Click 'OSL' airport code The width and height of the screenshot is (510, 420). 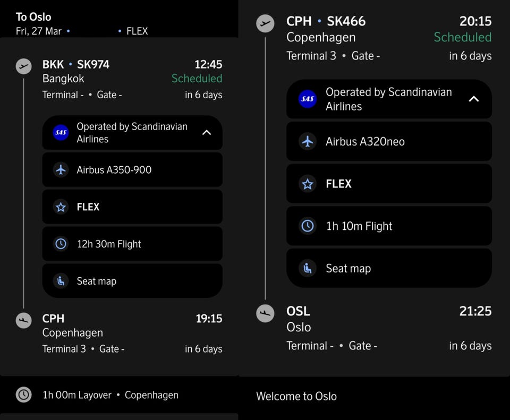coord(298,311)
